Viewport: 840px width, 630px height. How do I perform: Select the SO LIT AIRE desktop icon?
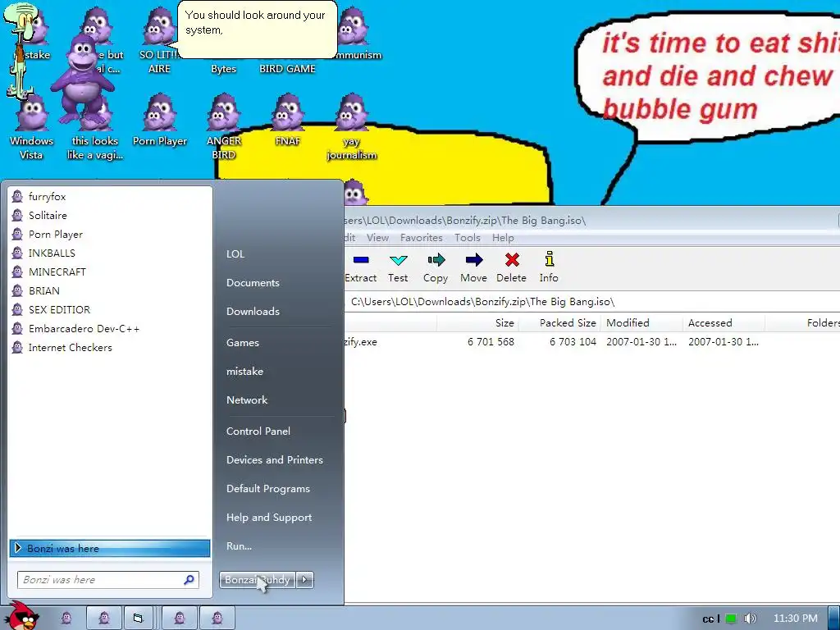[x=159, y=41]
